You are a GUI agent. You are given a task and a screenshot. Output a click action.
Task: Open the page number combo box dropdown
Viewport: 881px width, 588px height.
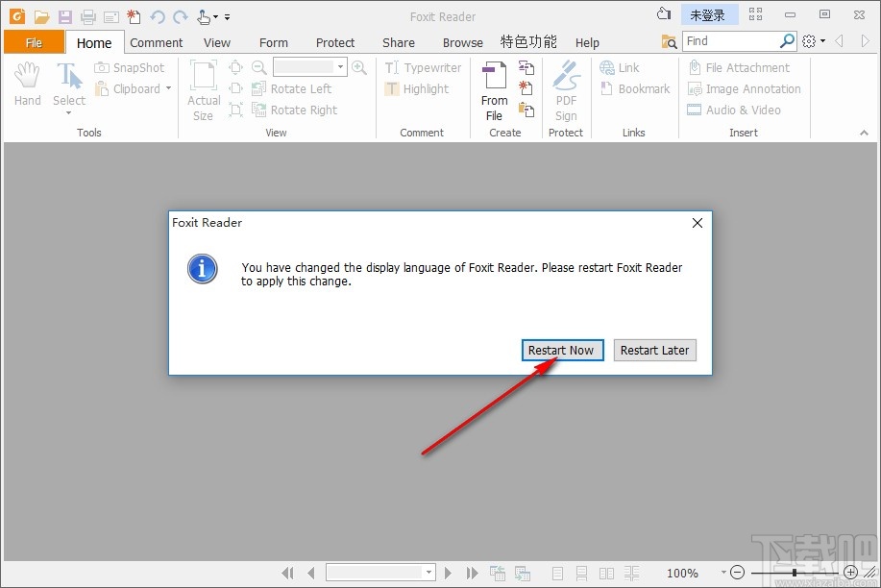pos(428,573)
